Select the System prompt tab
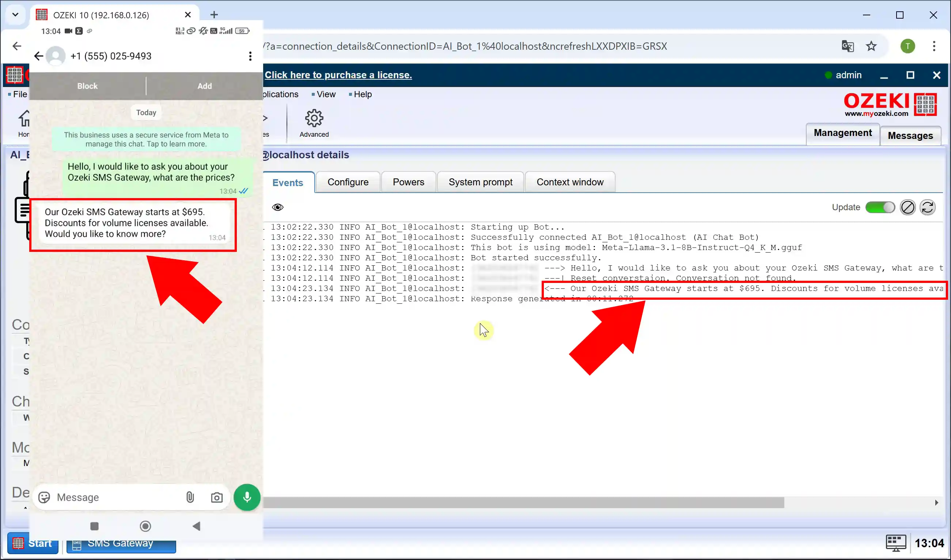This screenshot has width=951, height=560. [x=481, y=182]
